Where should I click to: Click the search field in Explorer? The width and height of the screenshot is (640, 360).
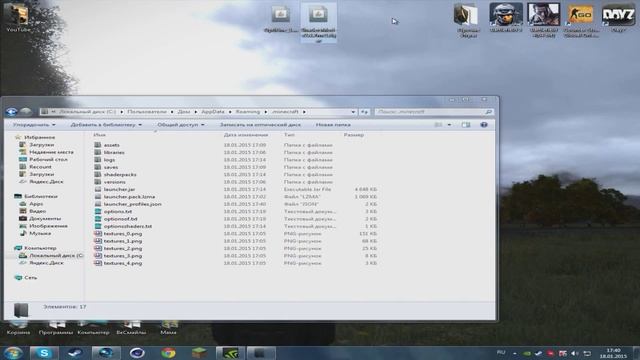433,112
